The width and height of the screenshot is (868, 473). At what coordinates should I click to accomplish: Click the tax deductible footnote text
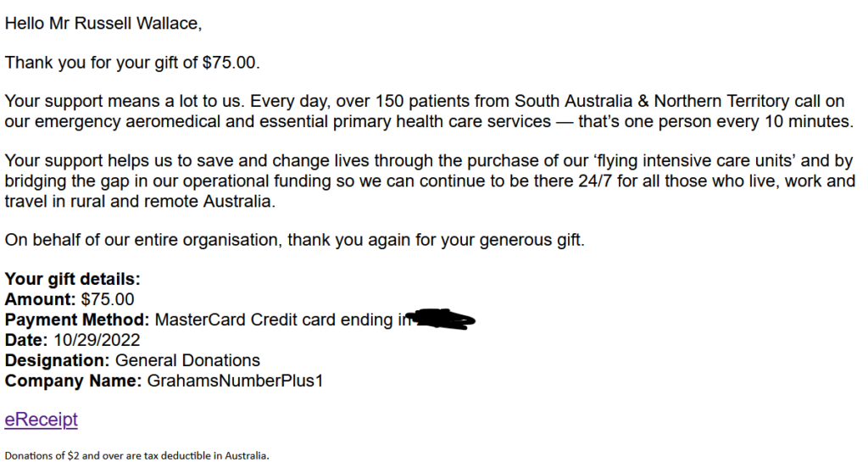136,456
